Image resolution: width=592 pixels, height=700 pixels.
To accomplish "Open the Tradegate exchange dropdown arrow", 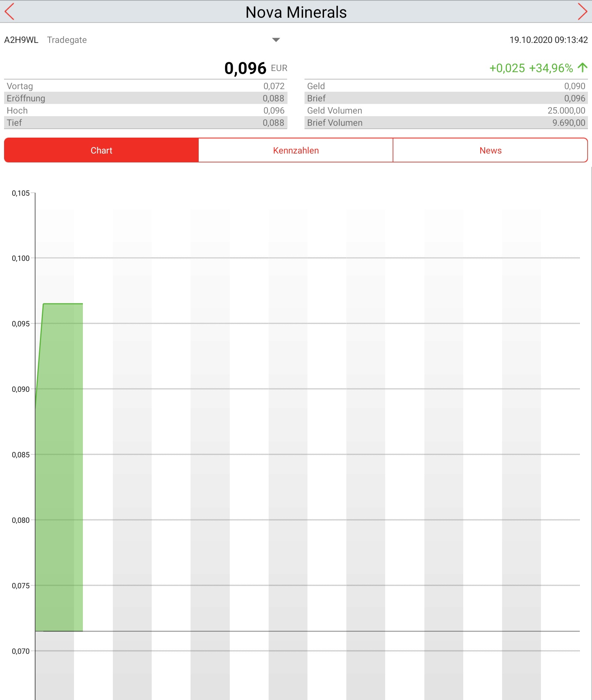I will tap(276, 40).
